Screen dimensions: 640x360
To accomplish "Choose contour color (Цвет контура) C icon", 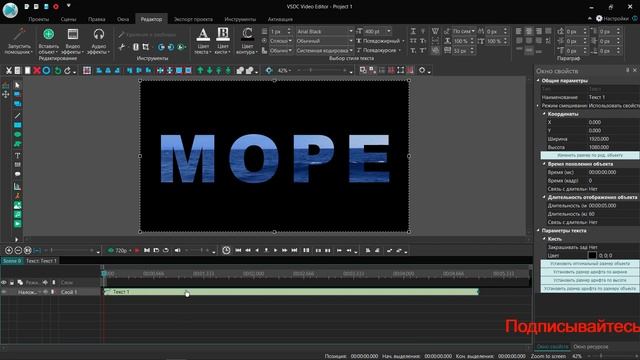I will coord(247,35).
